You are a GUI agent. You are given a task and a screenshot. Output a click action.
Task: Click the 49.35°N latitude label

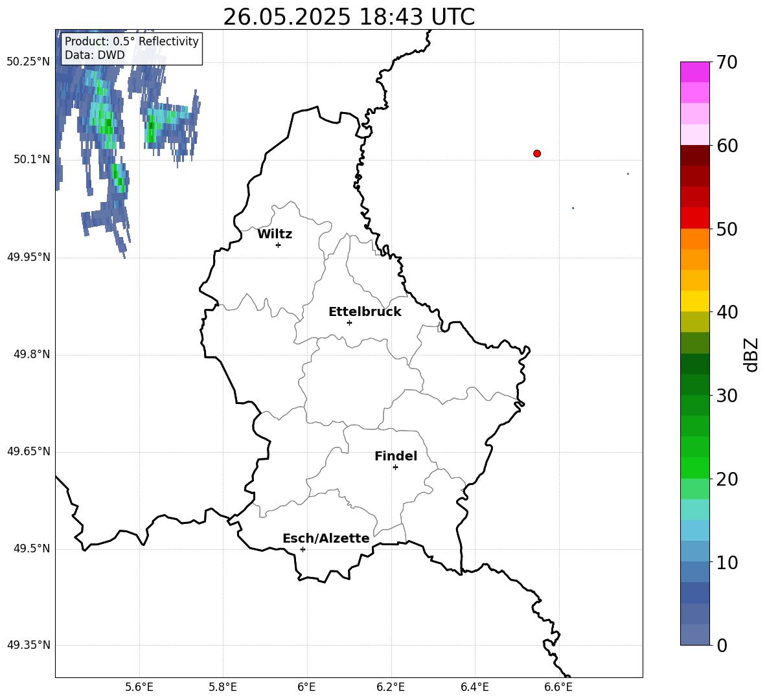coord(29,645)
